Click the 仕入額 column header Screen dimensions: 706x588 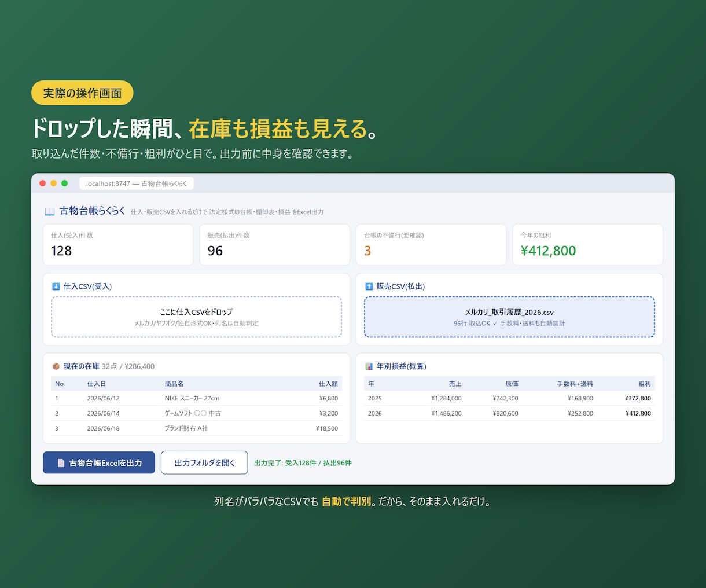[x=328, y=384]
